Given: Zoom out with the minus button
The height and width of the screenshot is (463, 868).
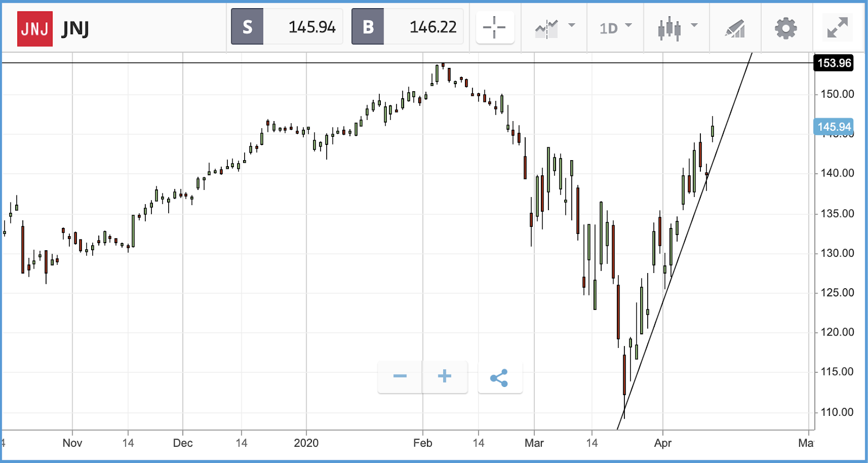Looking at the screenshot, I should point(400,376).
